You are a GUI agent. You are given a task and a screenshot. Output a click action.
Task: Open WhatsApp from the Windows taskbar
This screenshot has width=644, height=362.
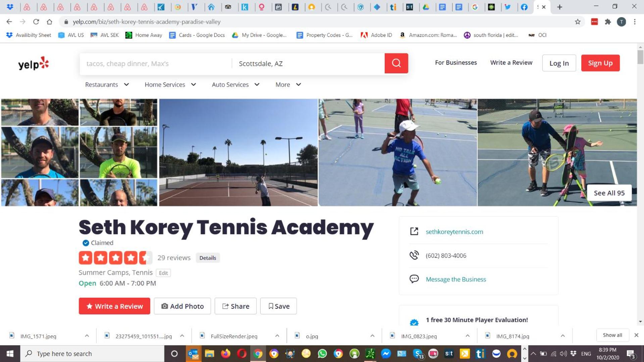322,354
